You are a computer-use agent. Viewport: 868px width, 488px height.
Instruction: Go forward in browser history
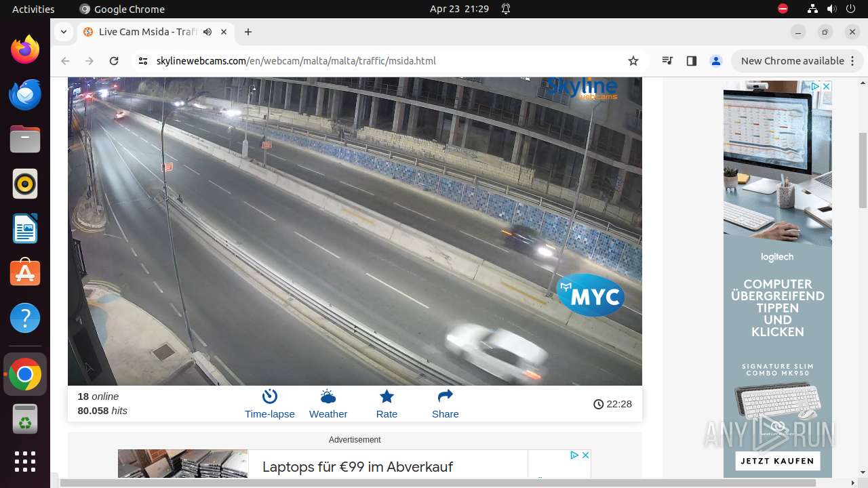tap(90, 61)
